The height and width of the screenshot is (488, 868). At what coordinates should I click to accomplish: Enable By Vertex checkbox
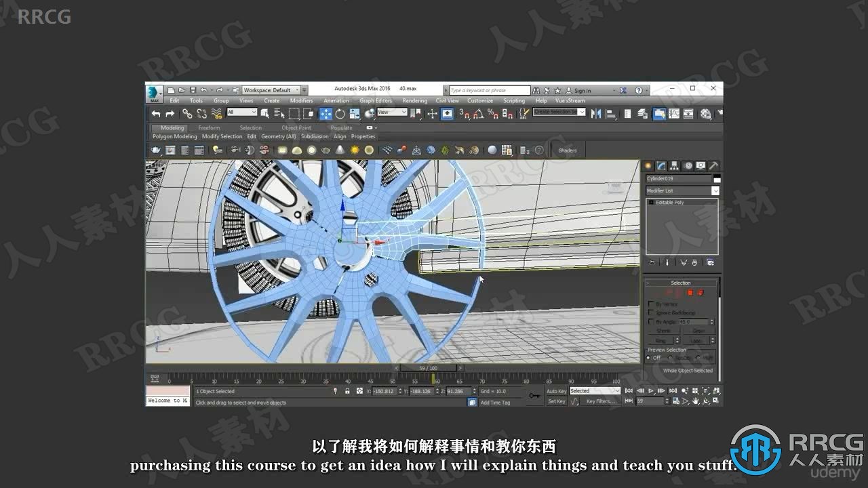pos(651,304)
